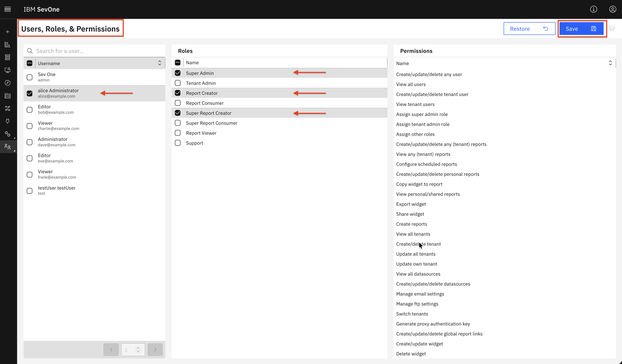Open the server stack sidebar icon
Viewport: 622px width, 364px height.
point(8,57)
